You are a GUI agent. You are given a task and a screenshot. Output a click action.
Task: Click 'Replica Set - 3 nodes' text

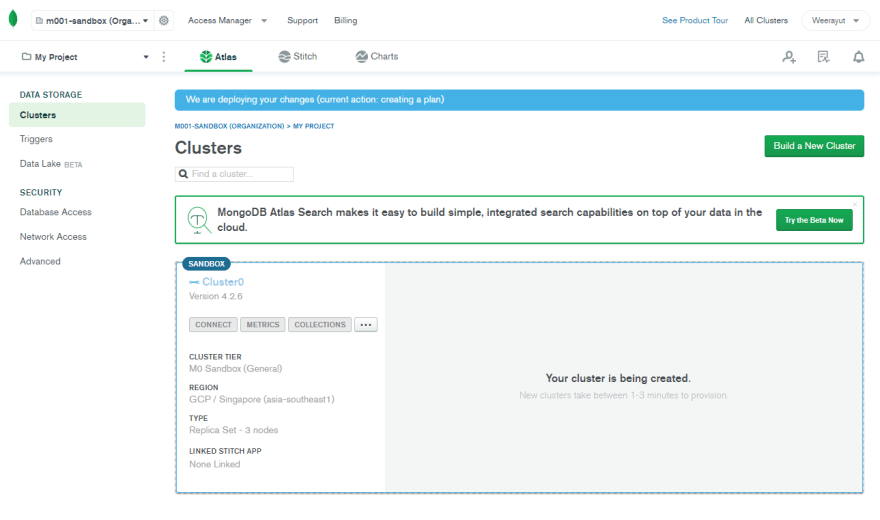[233, 430]
